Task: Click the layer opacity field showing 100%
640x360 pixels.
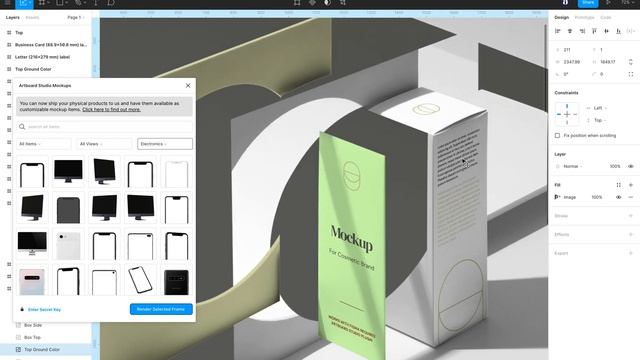Action: (x=615, y=167)
